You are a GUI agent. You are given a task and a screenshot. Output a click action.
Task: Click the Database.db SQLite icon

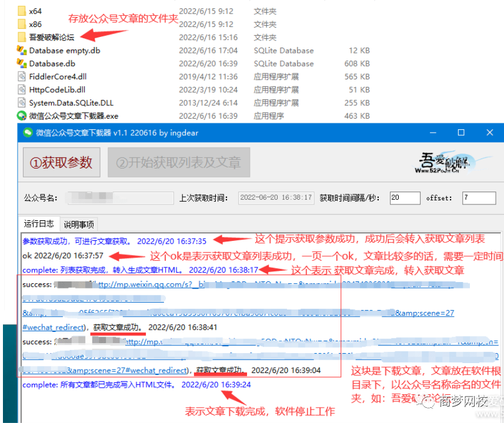[22, 63]
